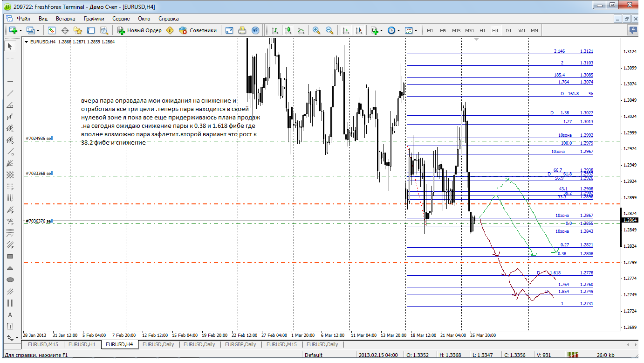Open the Periods clock dropdown
The height and width of the screenshot is (363, 644).
pyautogui.click(x=399, y=30)
